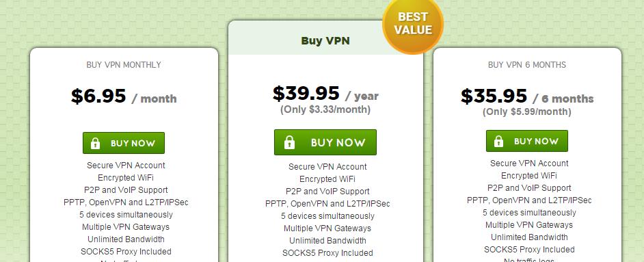
Task: Click the Only $5.99/month note
Action: click(527, 112)
